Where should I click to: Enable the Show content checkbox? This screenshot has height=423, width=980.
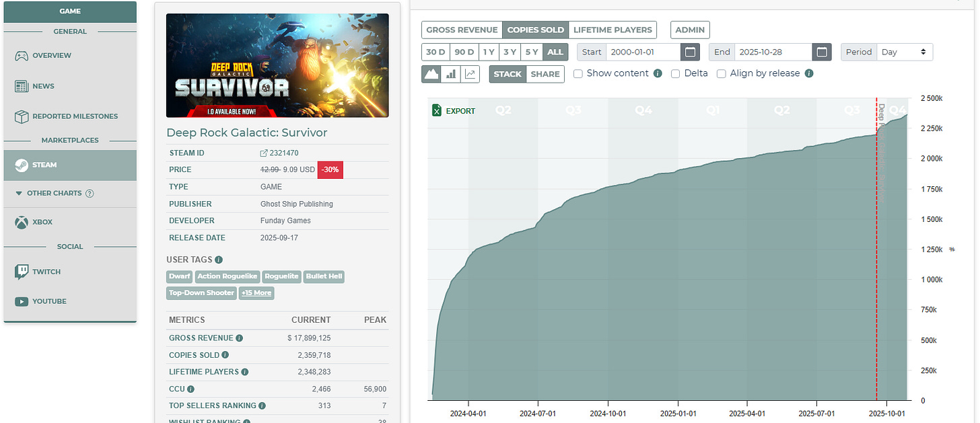[577, 73]
